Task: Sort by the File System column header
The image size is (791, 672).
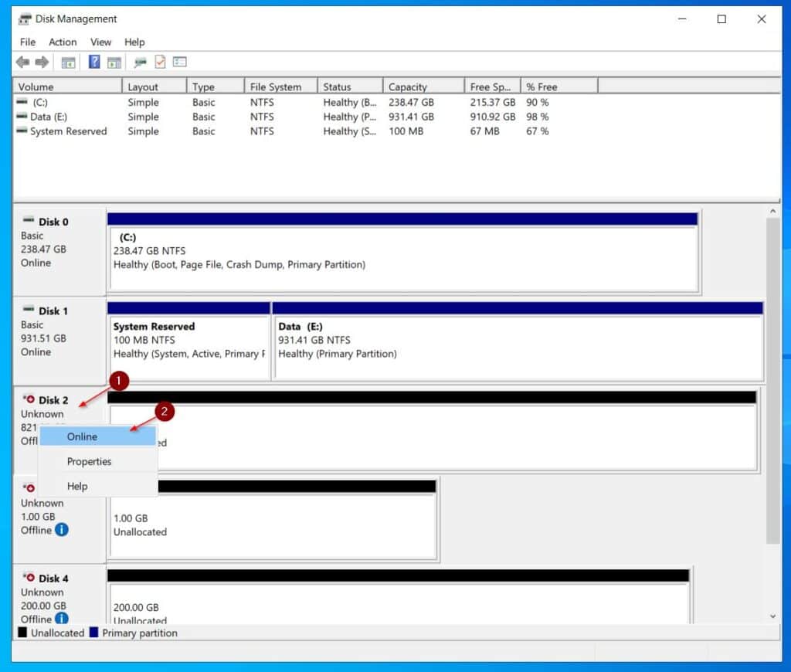Action: coord(281,87)
